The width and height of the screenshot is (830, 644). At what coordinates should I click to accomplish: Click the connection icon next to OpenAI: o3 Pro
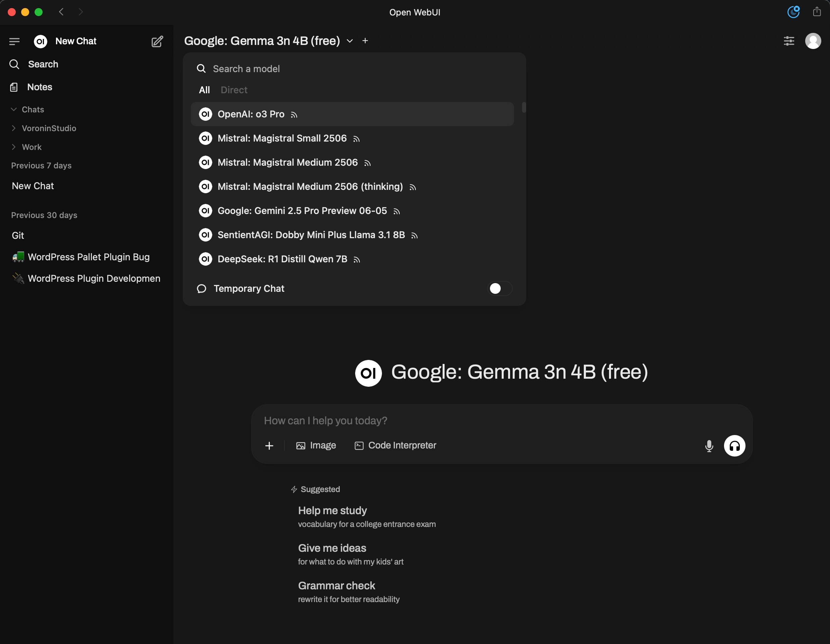tap(294, 115)
